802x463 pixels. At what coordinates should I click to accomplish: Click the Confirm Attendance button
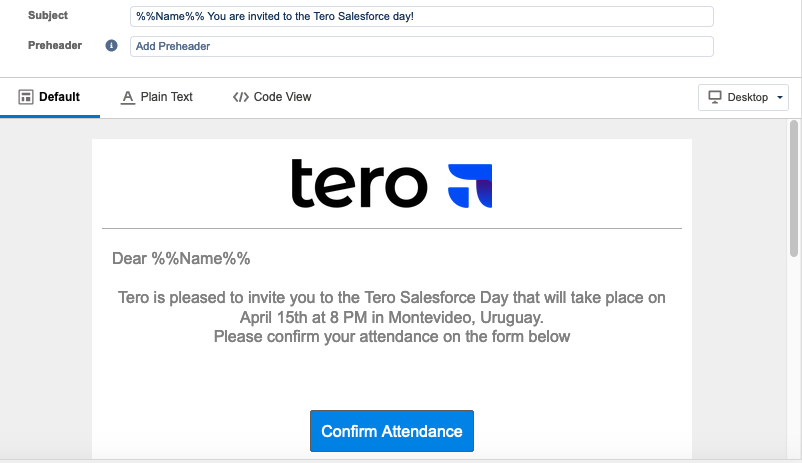392,431
